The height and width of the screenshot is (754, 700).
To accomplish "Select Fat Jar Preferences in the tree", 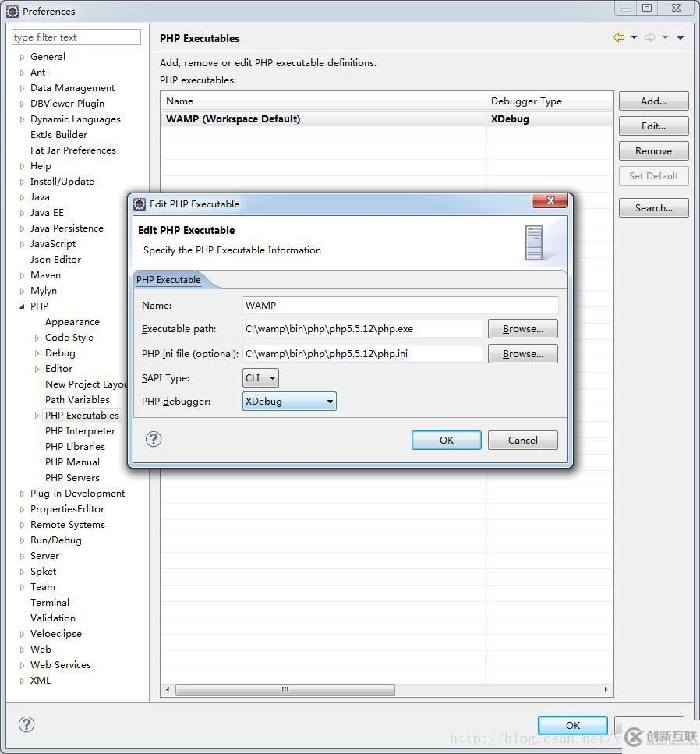I will tap(73, 150).
